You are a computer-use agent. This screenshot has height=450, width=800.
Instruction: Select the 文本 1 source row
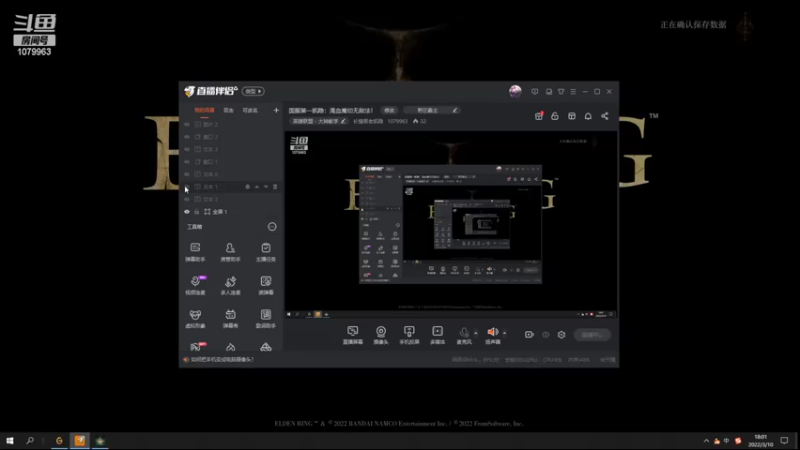pyautogui.click(x=231, y=187)
